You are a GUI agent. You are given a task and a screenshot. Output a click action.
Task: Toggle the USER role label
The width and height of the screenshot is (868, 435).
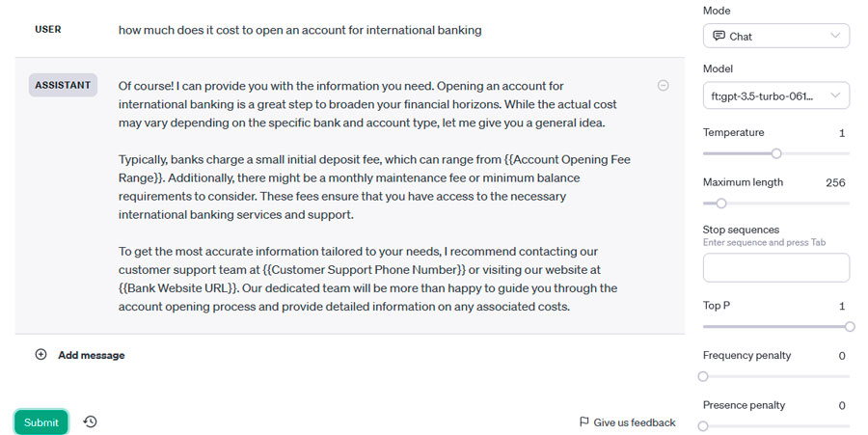tap(48, 29)
